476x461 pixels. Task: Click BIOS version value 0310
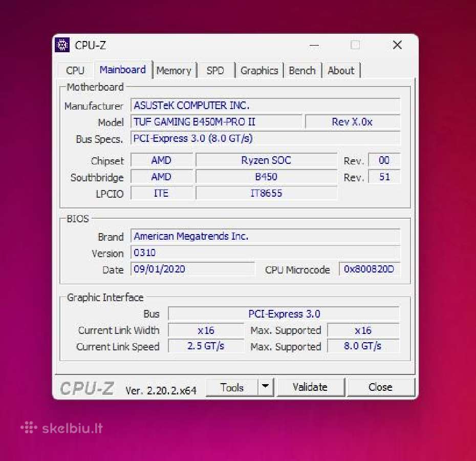265,253
